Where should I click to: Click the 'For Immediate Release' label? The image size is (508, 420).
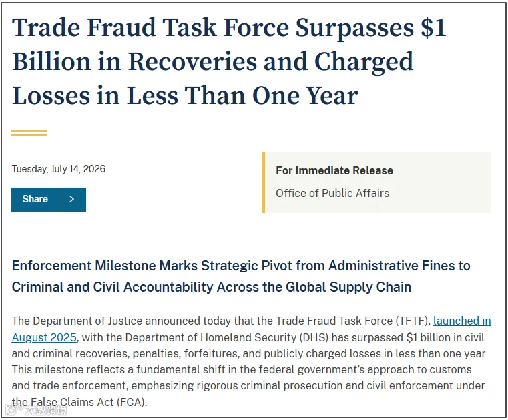334,170
